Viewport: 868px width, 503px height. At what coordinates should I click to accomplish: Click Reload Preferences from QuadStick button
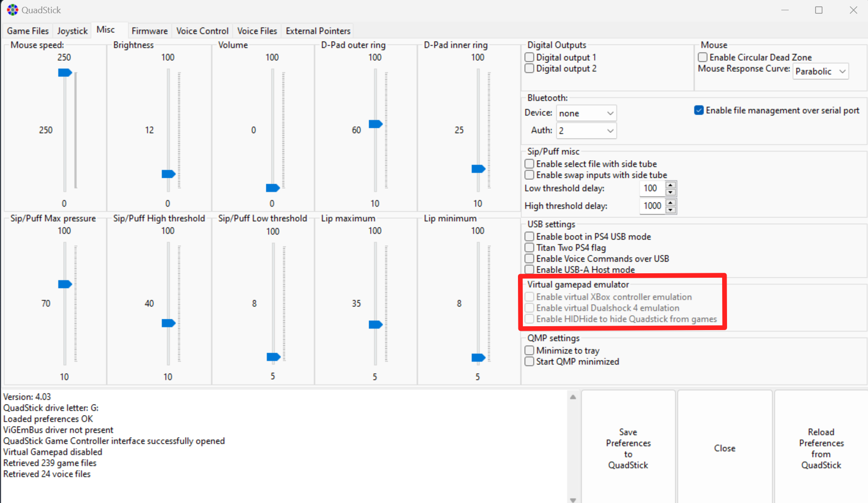pyautogui.click(x=821, y=448)
